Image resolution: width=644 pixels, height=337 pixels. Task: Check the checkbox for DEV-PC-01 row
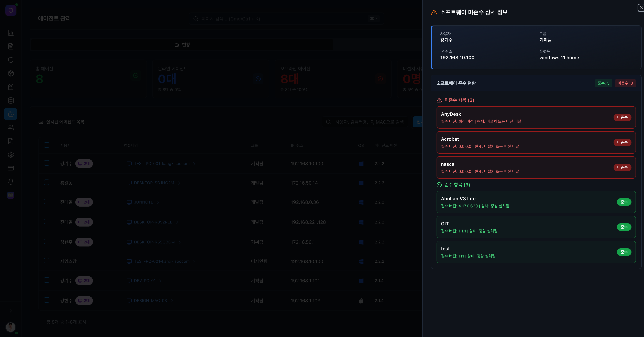[47, 280]
